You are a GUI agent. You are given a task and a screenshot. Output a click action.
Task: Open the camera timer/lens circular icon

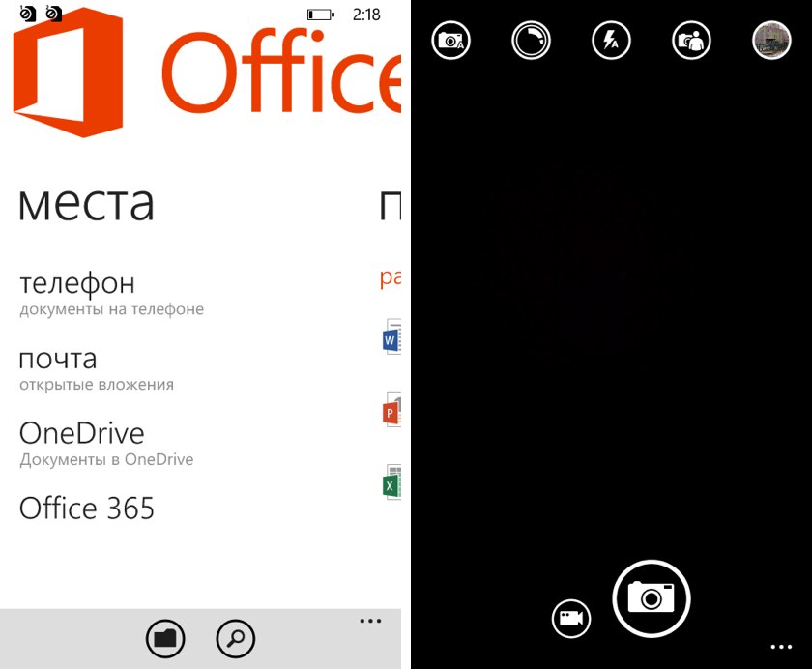pos(531,40)
